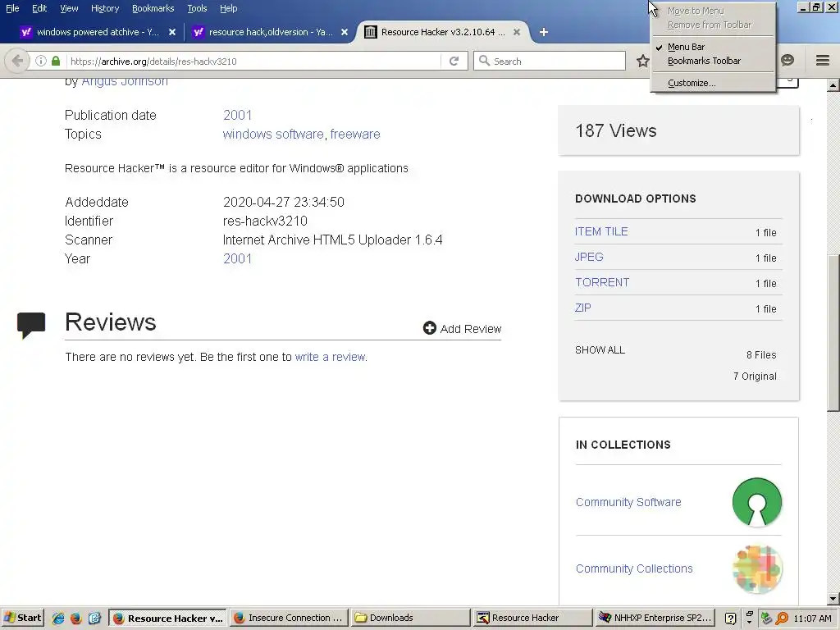Download the TORRENT file
Viewport: 840px width, 630px height.
[x=602, y=282]
